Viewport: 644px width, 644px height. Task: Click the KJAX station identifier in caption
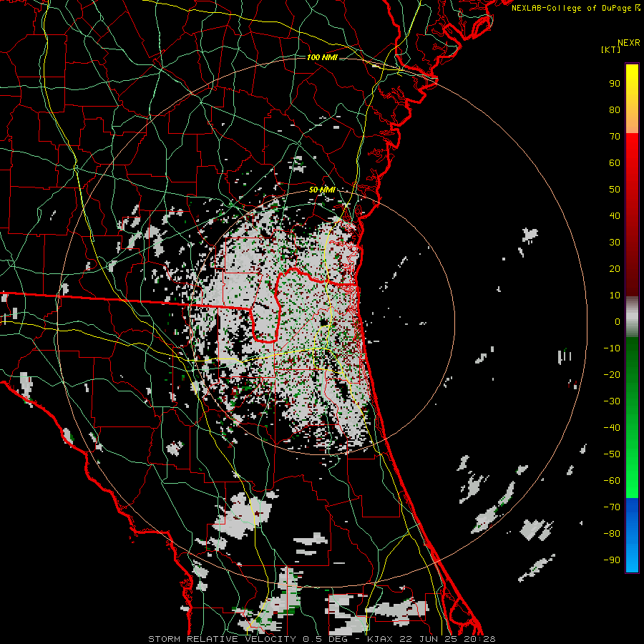coord(381,639)
